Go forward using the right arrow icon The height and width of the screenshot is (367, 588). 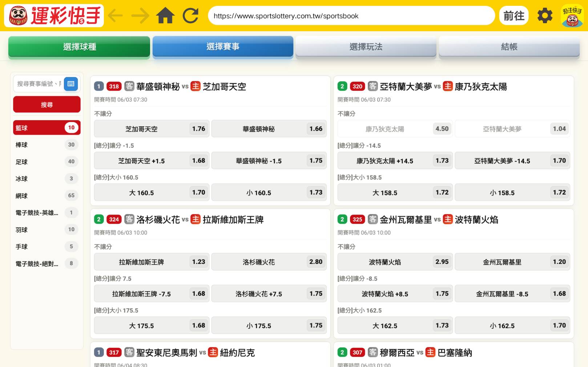click(x=140, y=16)
